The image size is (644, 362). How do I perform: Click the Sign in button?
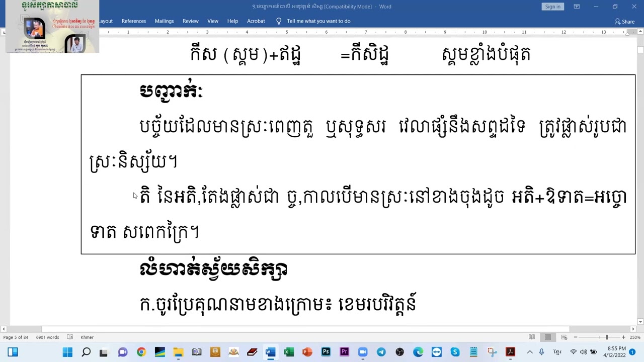(x=552, y=7)
